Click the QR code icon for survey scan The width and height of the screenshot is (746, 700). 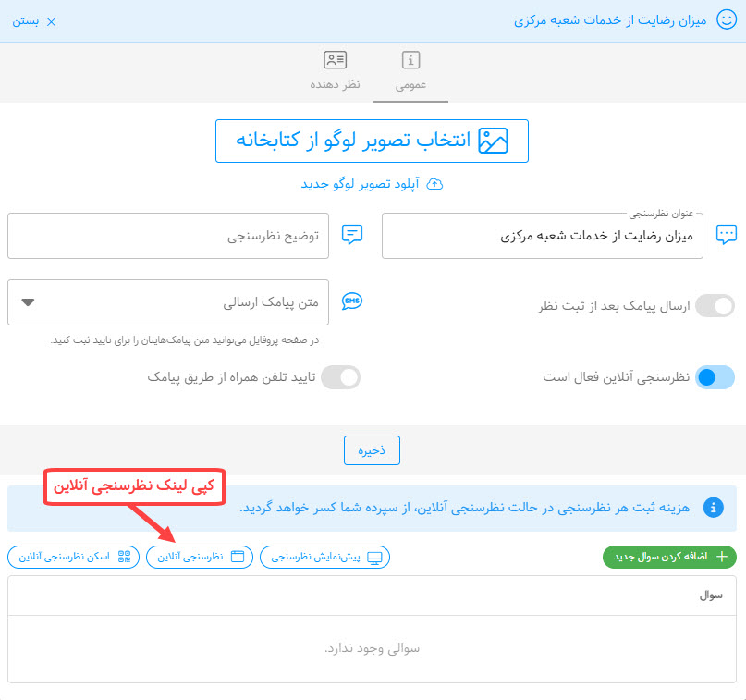125,557
